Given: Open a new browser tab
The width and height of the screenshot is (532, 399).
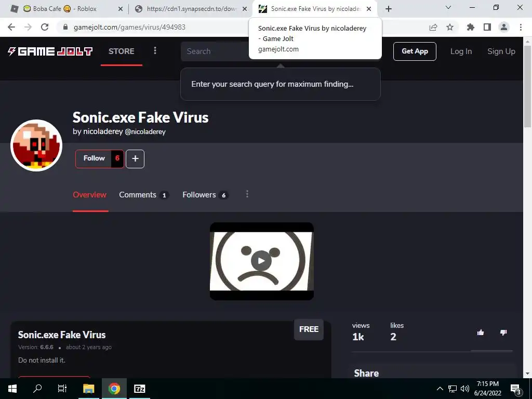Looking at the screenshot, I should click(x=389, y=9).
